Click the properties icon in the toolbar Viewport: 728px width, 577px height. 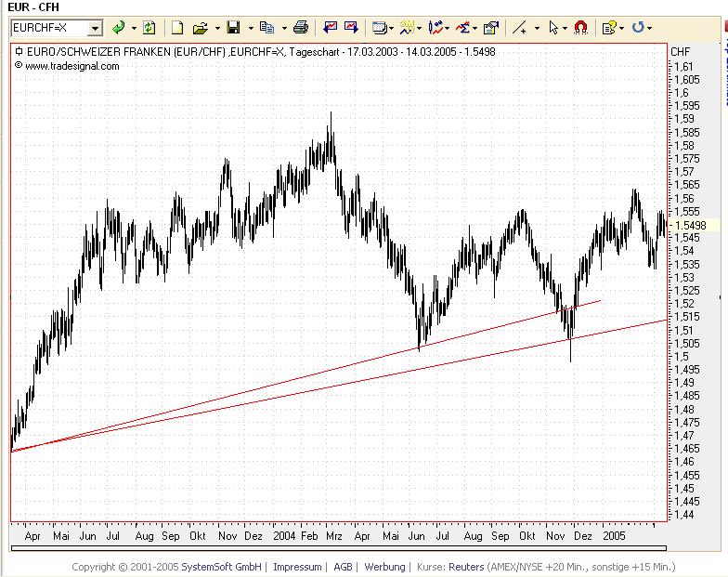click(x=491, y=28)
